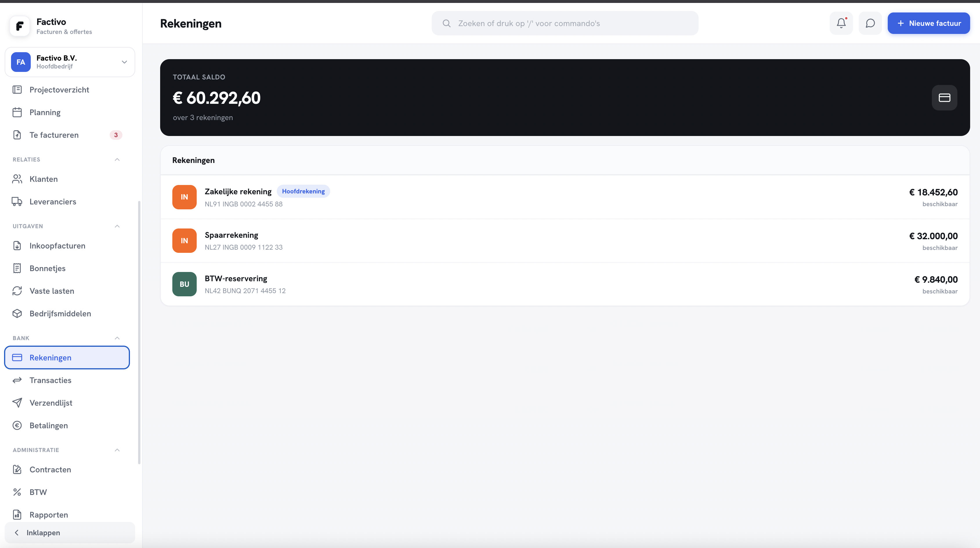980x548 pixels.
Task: Click the Klanten people icon
Action: pos(17,179)
